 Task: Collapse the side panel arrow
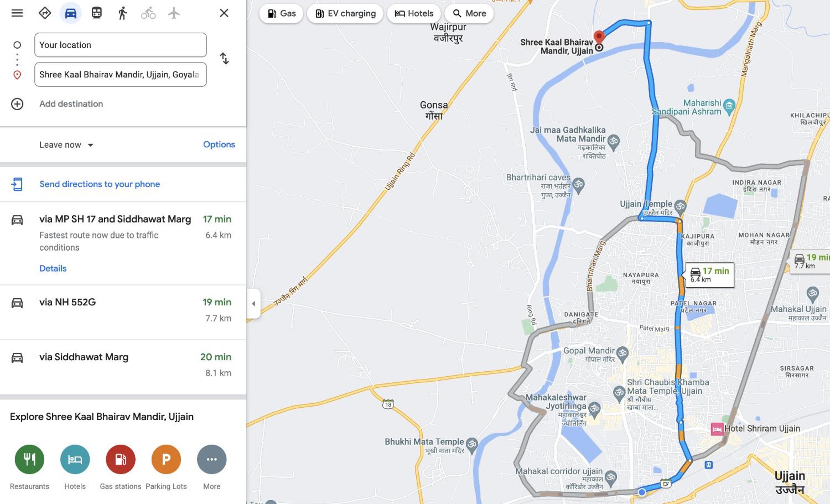tap(253, 304)
